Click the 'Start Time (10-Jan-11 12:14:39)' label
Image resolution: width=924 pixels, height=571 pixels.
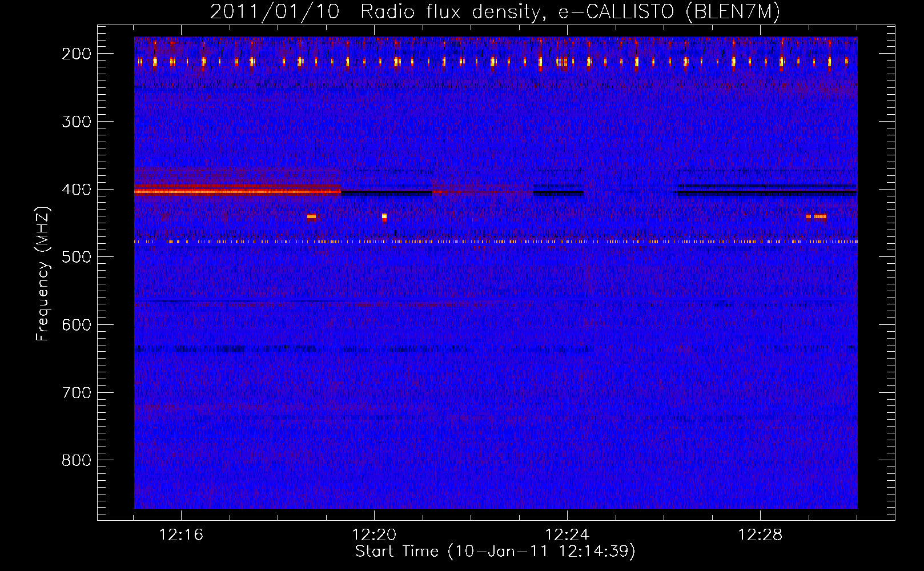(495, 552)
